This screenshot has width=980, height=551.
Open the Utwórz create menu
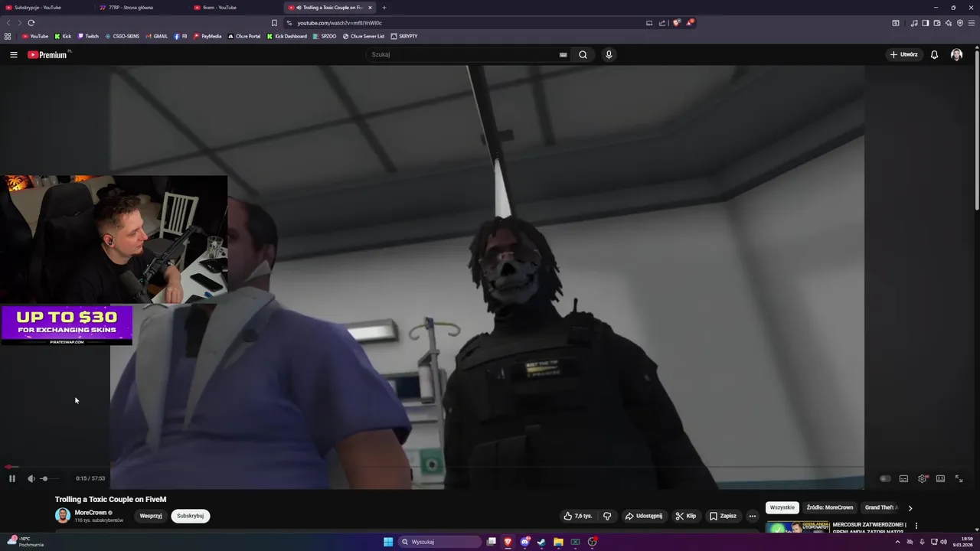[903, 54]
